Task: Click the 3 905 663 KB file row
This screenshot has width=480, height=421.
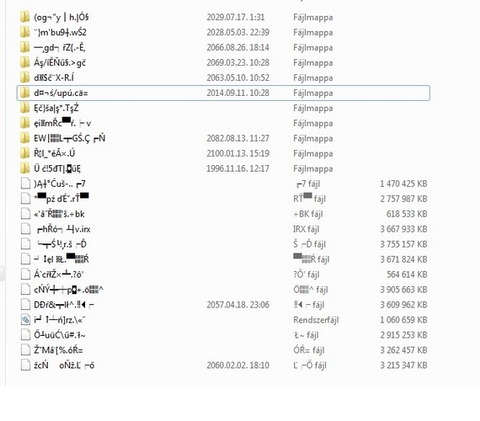Action: pyautogui.click(x=223, y=290)
